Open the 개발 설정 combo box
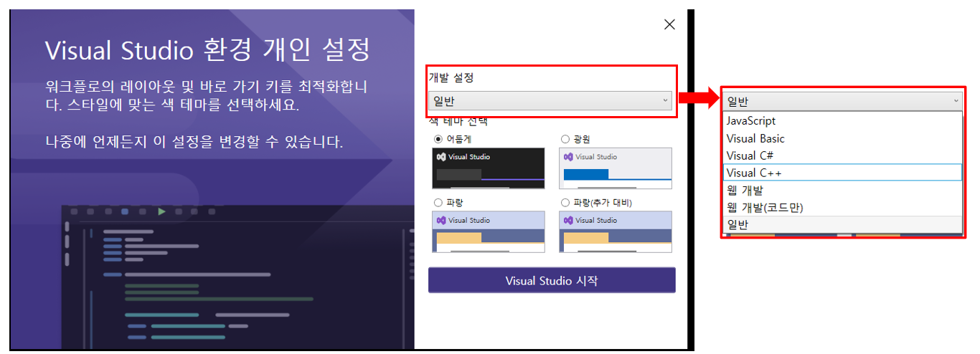The image size is (980, 354). 550,102
